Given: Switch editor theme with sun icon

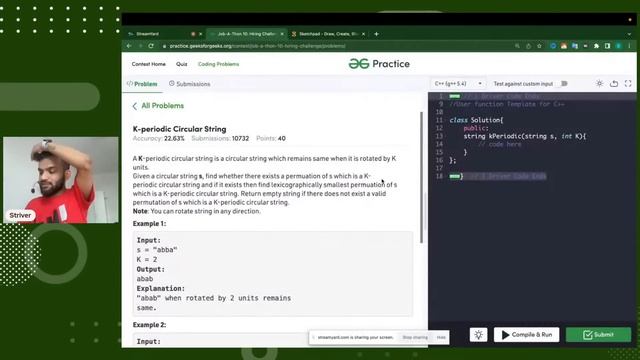Looking at the screenshot, I should pos(599,84).
